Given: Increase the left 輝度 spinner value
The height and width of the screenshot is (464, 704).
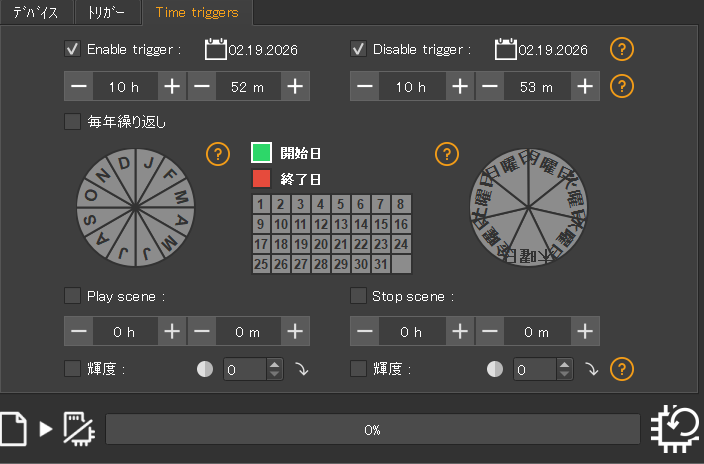Looking at the screenshot, I should click(275, 364).
